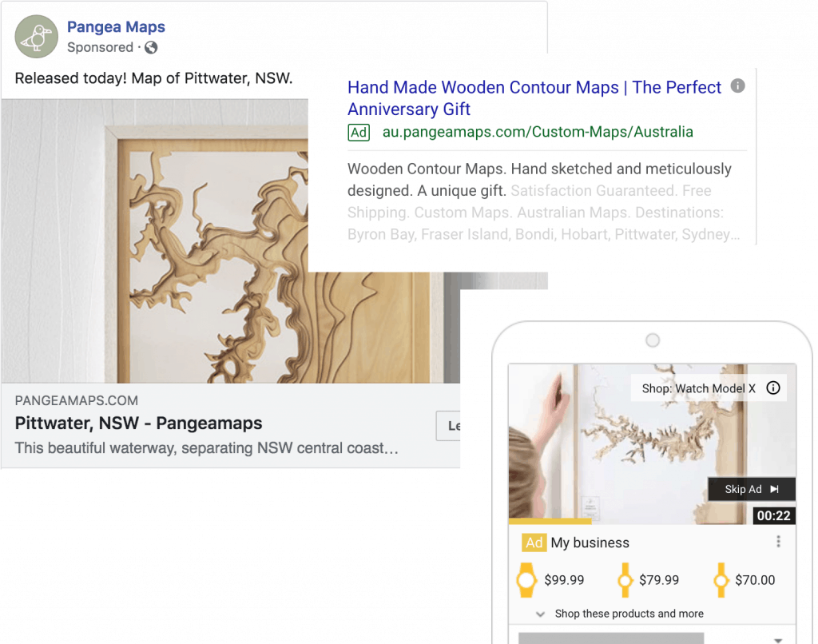Click the 'Released today! Map of Pittwater, NSW.' caption
The height and width of the screenshot is (644, 818).
pyautogui.click(x=154, y=78)
